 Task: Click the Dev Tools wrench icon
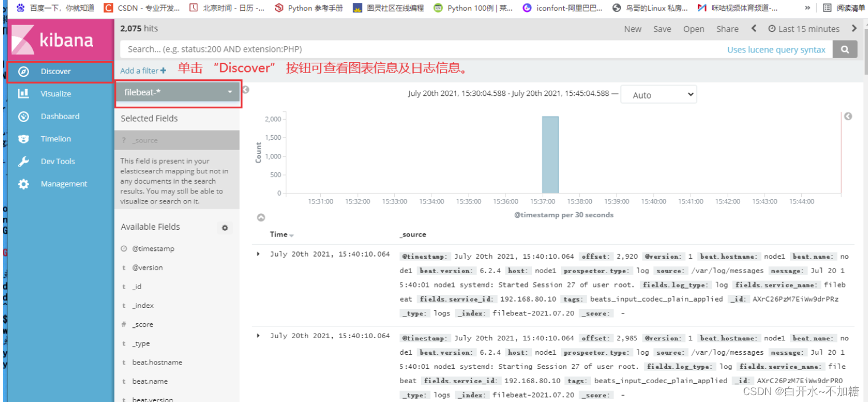(23, 161)
